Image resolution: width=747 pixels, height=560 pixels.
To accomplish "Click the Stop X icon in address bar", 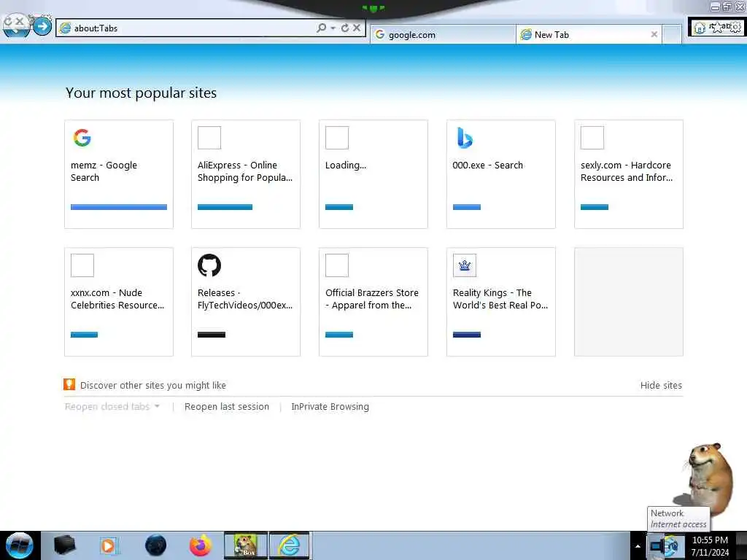I will click(x=356, y=28).
